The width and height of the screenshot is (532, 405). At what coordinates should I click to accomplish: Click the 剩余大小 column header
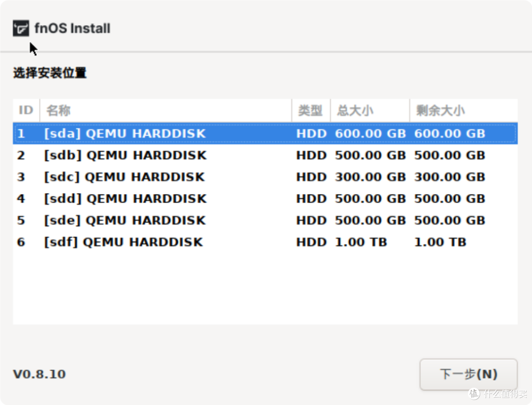click(440, 110)
